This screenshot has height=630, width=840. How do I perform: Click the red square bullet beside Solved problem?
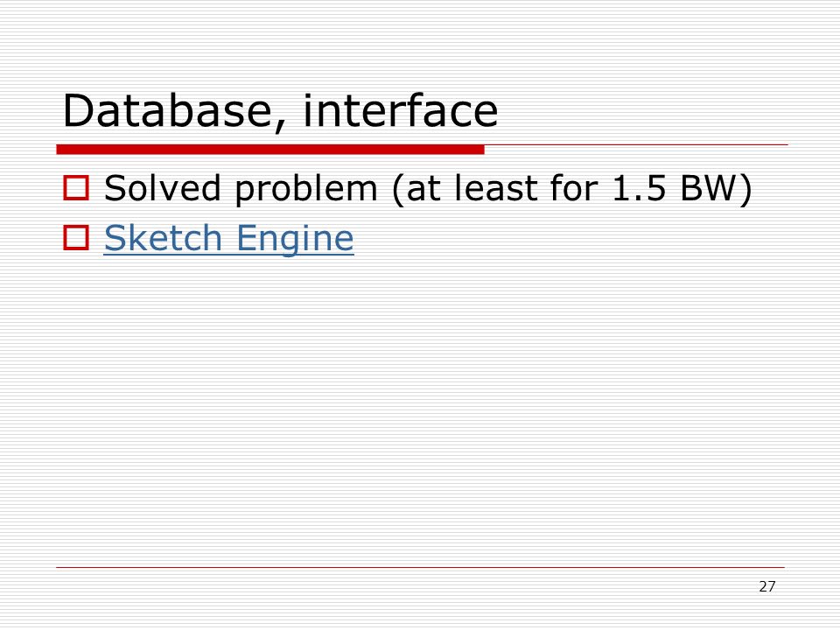[x=76, y=188]
